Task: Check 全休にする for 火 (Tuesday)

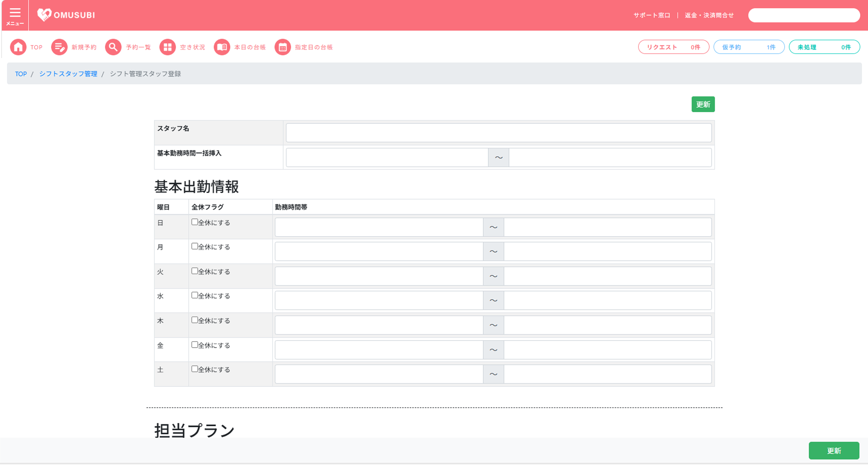Action: click(195, 271)
